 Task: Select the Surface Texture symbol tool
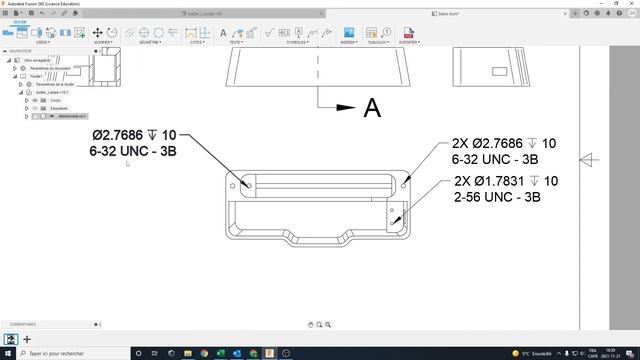269,33
